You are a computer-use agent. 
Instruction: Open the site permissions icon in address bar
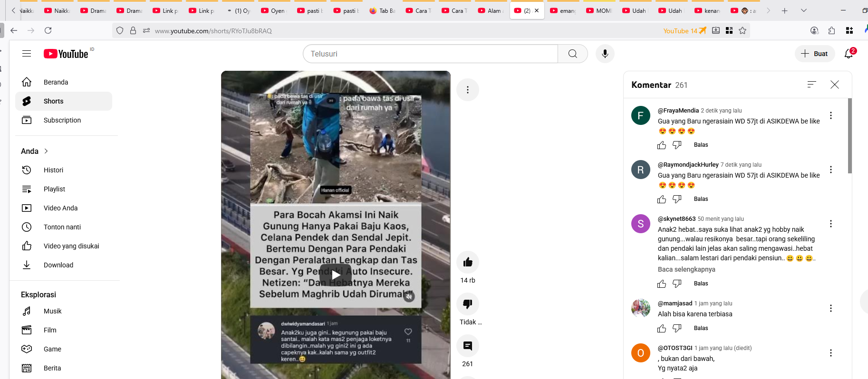tap(146, 30)
